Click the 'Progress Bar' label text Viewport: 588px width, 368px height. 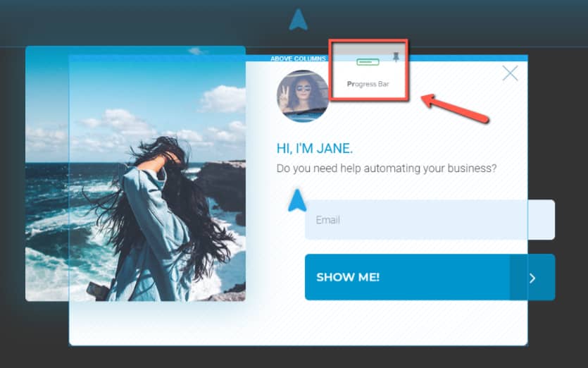[x=368, y=84]
